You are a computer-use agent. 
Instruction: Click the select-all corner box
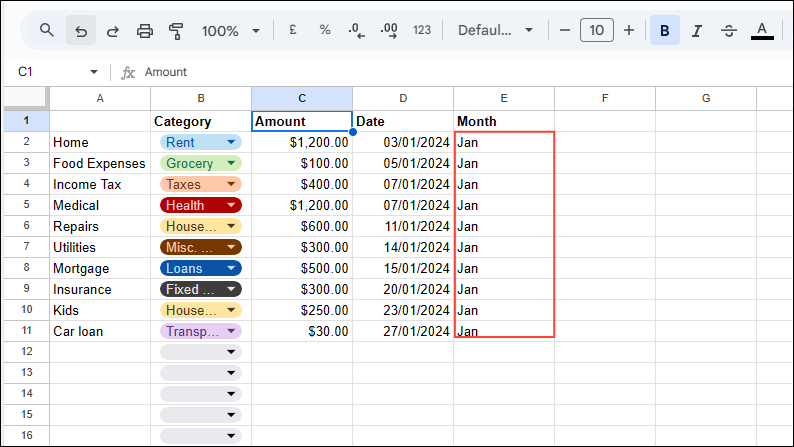(x=26, y=98)
